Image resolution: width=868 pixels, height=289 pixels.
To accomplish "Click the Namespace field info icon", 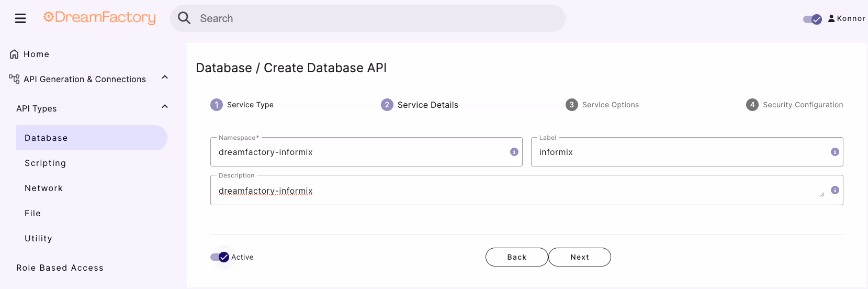I will 514,152.
